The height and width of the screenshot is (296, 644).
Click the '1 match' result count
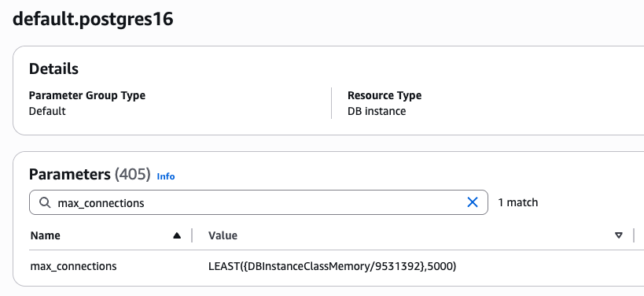(518, 202)
